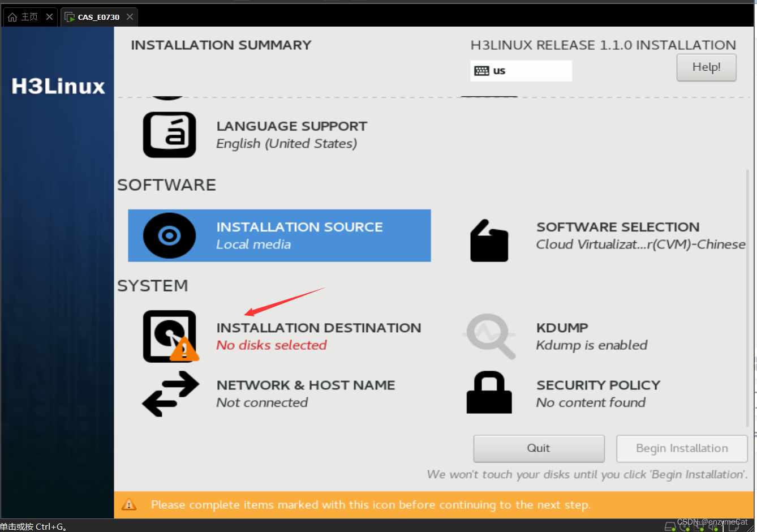Click the Security Policy padlock icon
Screen dimensions: 757x532
click(489, 392)
